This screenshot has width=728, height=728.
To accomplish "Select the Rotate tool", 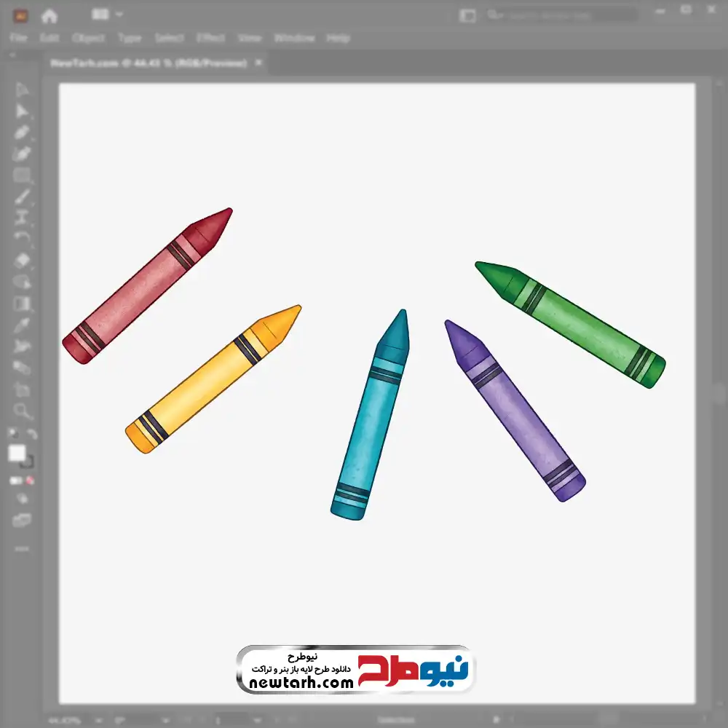I will click(22, 238).
